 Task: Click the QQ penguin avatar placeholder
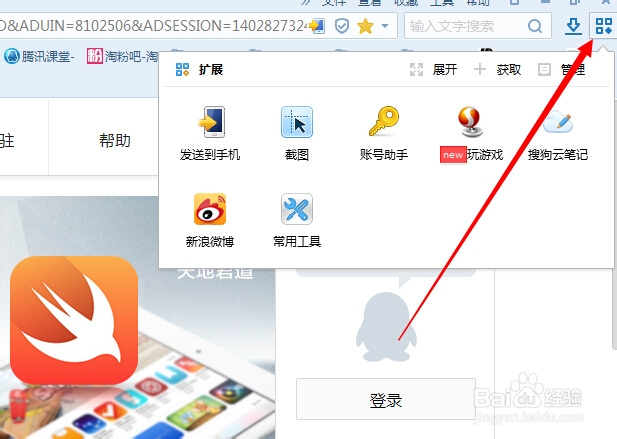tap(386, 326)
